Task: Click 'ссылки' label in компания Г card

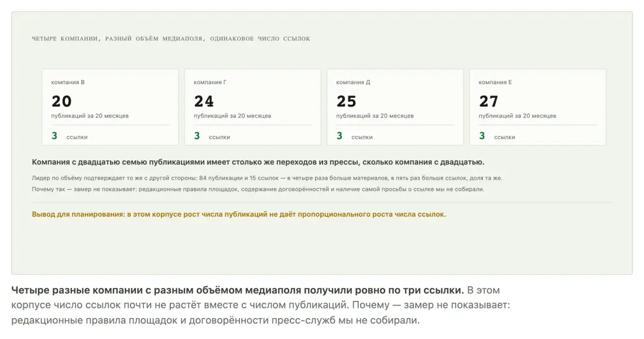Action: 220,137
